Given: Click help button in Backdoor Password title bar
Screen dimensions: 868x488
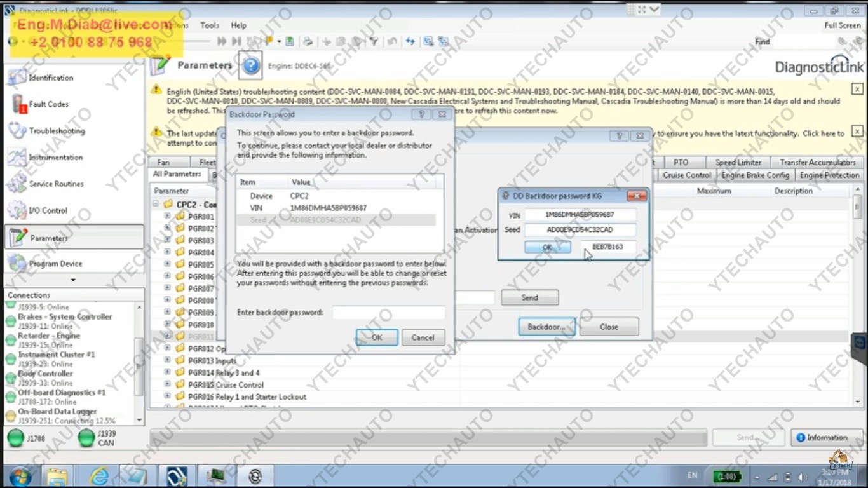Looking at the screenshot, I should point(421,114).
